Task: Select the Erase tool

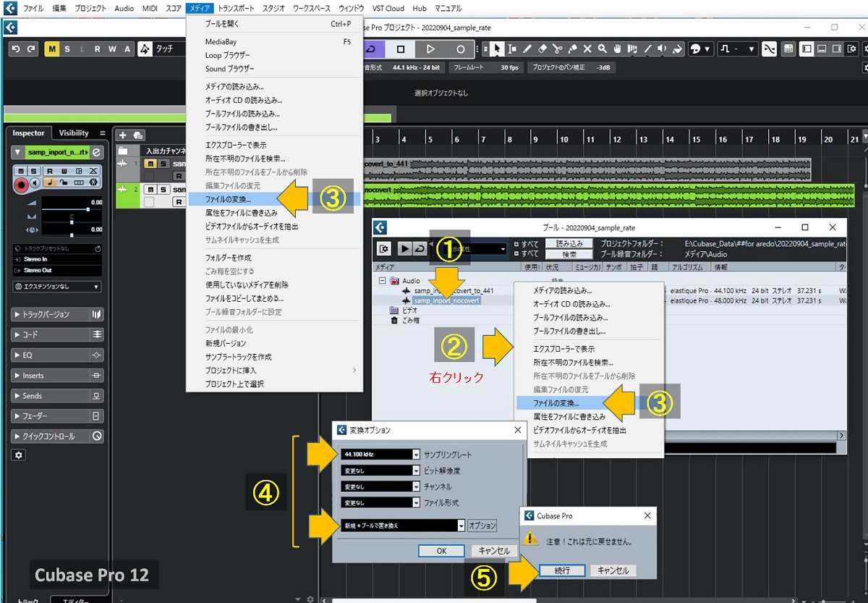Action: tap(543, 49)
